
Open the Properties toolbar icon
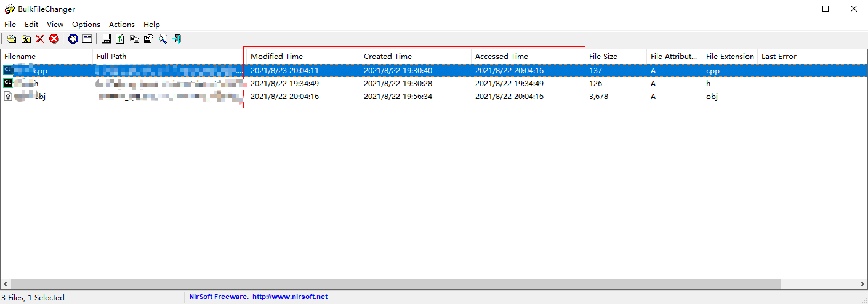tap(148, 39)
